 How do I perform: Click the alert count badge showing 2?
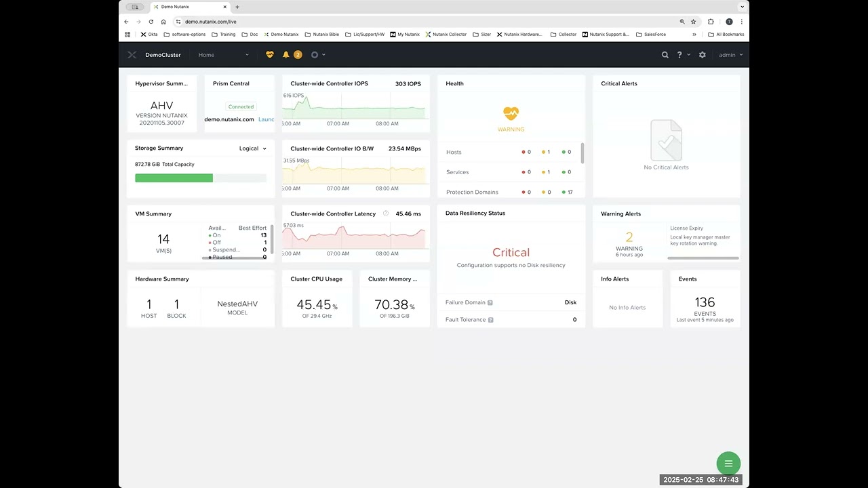(298, 55)
